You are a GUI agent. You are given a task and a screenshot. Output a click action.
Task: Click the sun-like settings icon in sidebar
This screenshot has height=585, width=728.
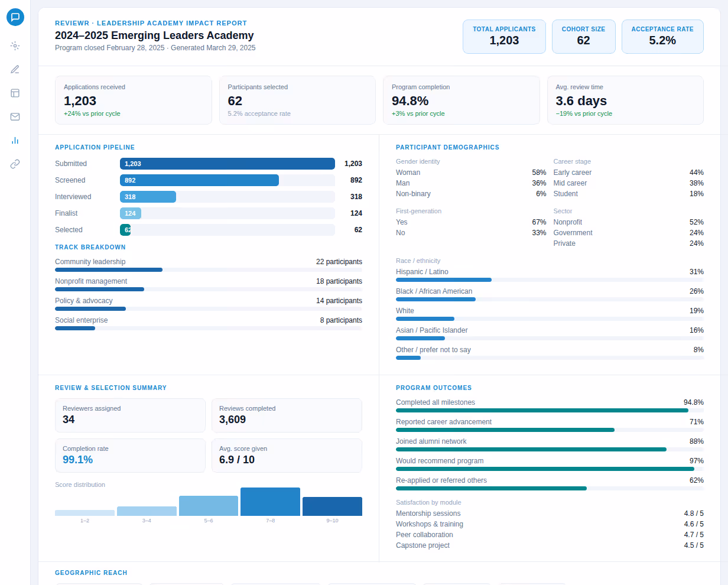point(15,45)
